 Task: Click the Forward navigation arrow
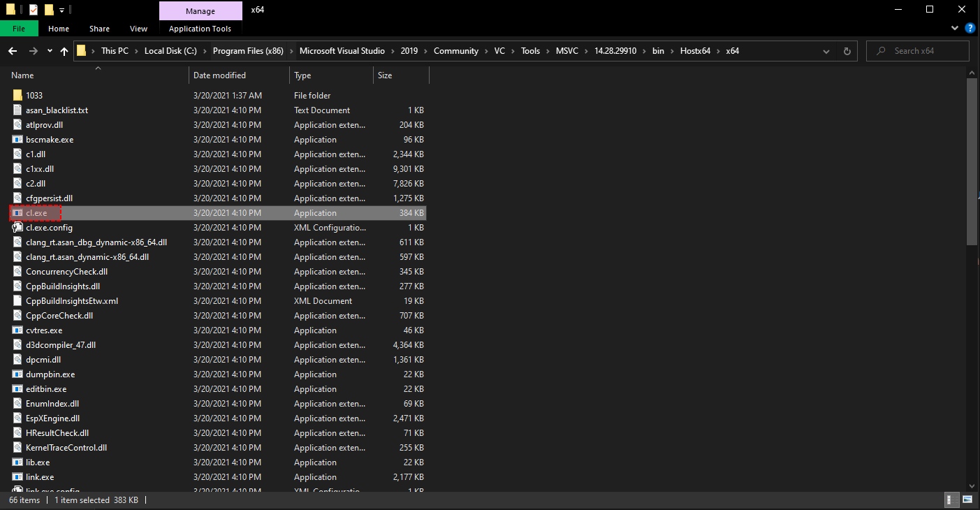click(x=33, y=51)
